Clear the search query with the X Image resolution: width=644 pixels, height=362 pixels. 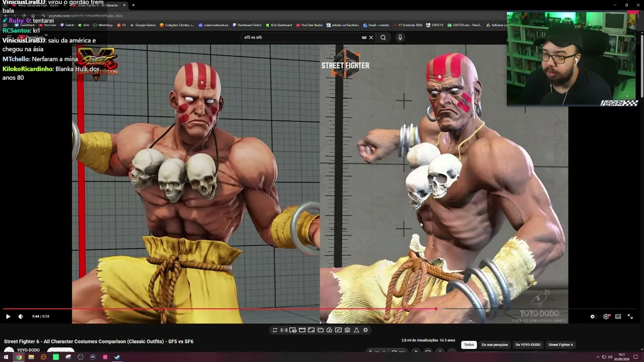point(371,37)
